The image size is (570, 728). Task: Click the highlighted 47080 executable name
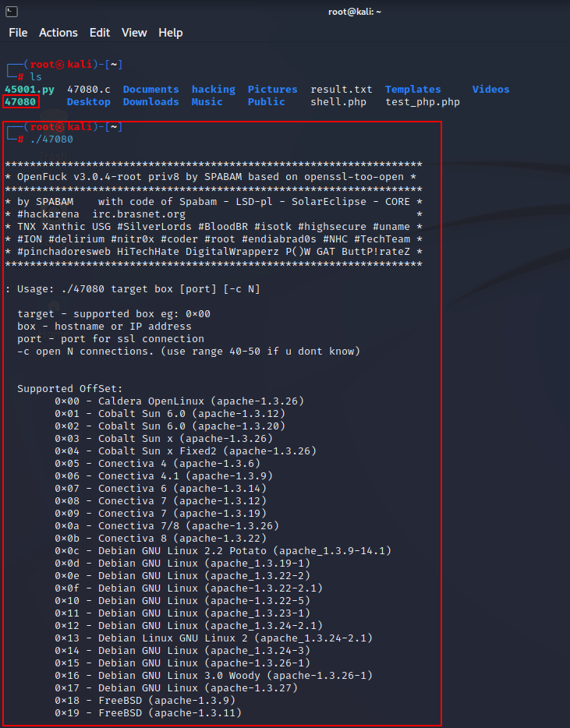pyautogui.click(x=20, y=102)
